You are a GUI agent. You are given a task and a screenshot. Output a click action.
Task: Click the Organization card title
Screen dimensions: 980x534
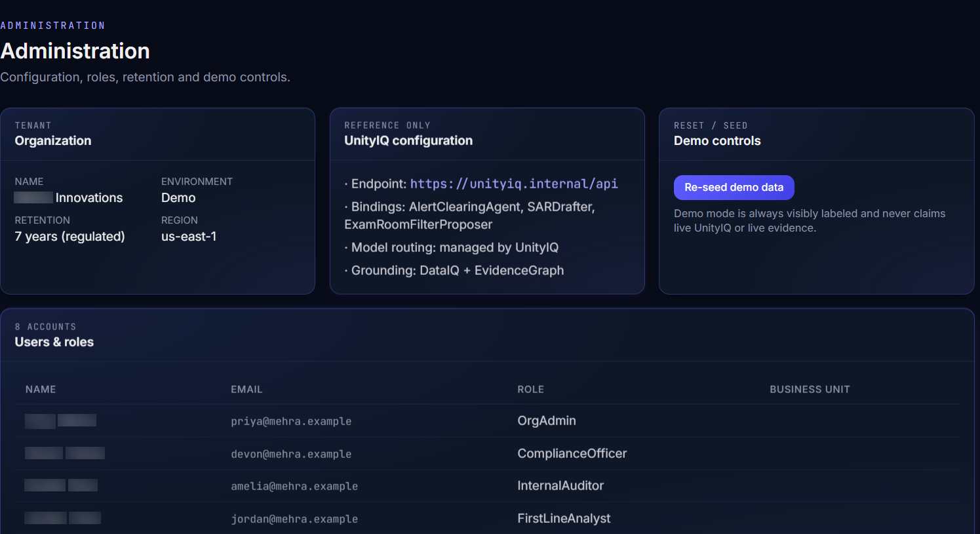click(x=53, y=140)
